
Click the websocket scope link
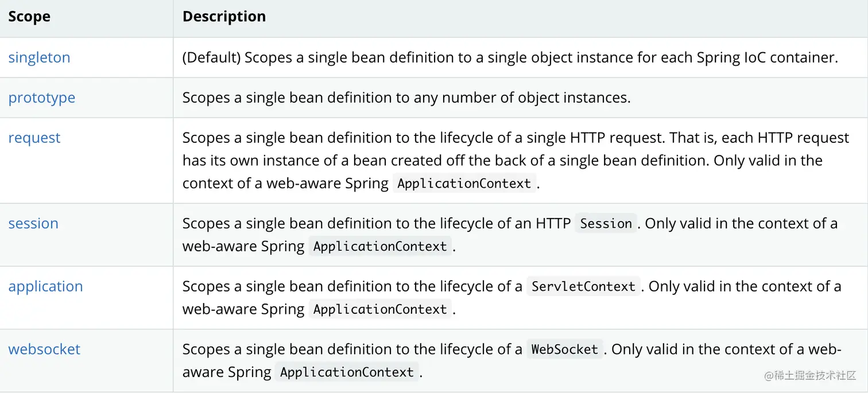point(44,349)
